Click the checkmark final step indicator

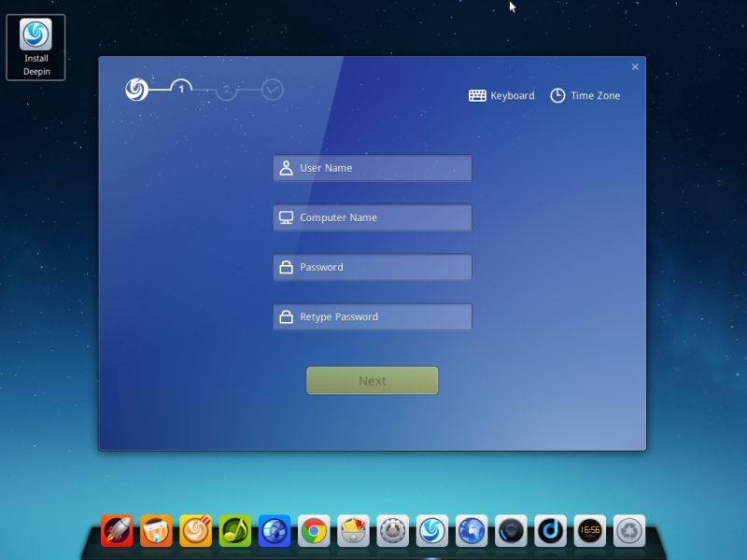(270, 89)
